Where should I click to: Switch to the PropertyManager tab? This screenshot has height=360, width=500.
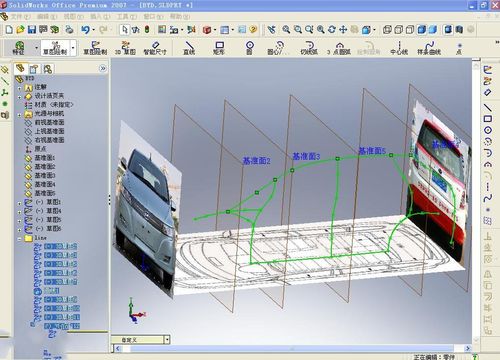[x=34, y=69]
